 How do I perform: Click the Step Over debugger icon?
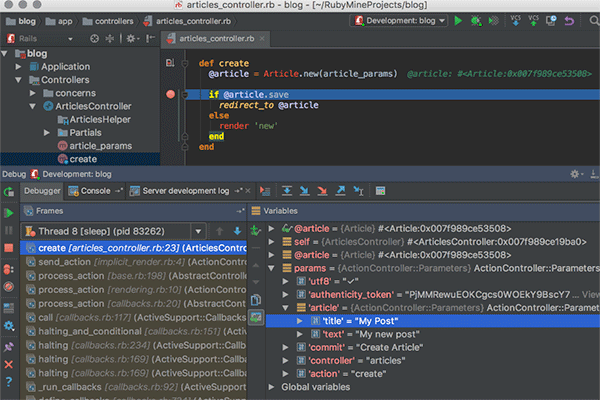[287, 191]
